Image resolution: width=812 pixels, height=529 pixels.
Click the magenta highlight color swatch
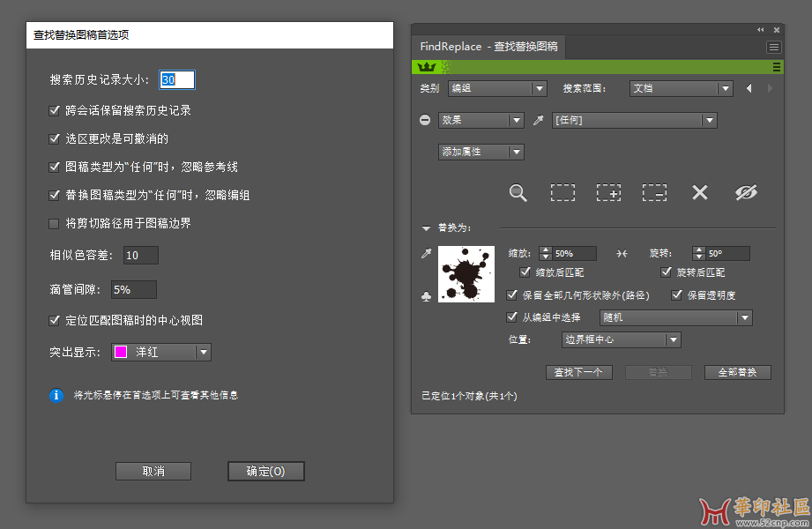[121, 353]
